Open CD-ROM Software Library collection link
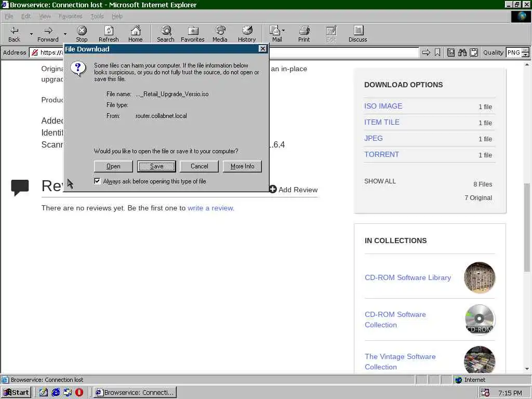 (408, 277)
